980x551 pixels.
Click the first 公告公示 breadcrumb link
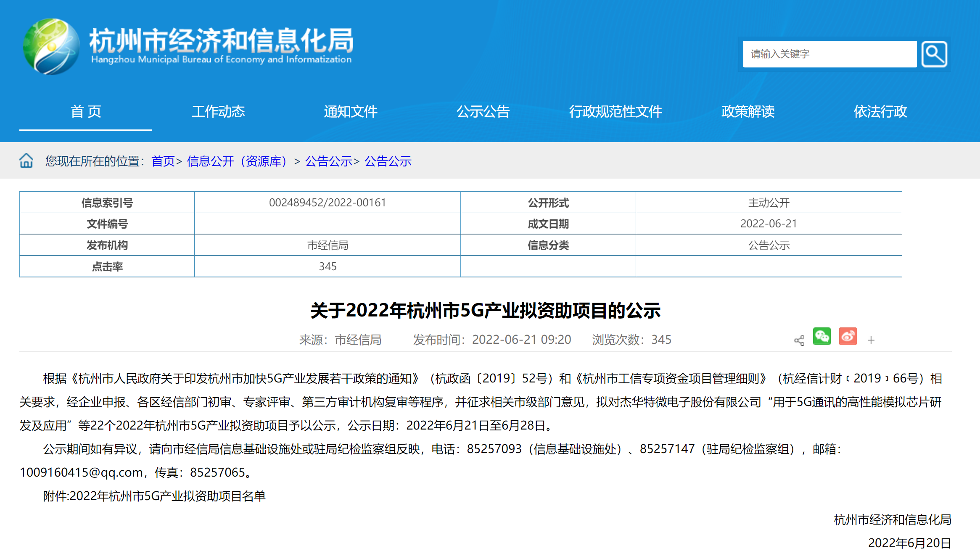click(328, 161)
